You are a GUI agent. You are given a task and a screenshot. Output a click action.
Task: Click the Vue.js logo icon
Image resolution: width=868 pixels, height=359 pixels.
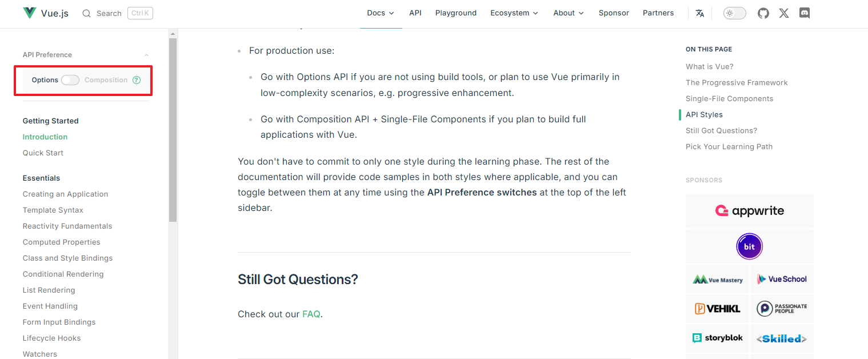(29, 13)
